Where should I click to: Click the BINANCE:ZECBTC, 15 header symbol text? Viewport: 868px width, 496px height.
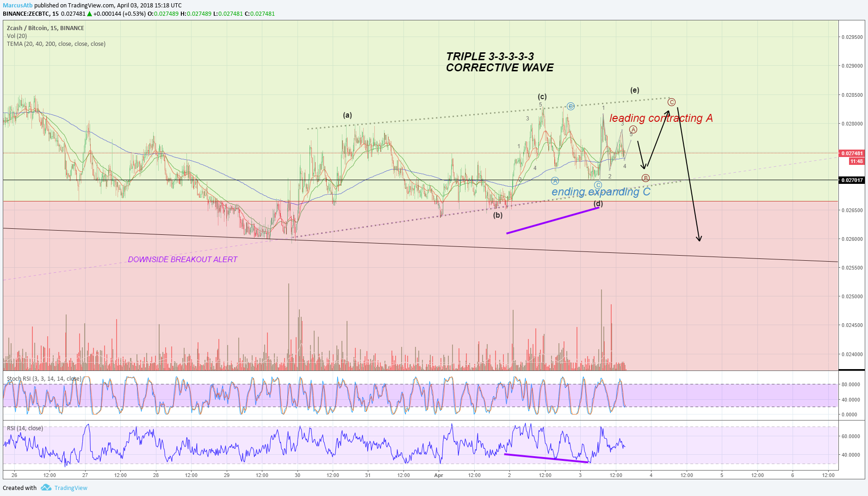pyautogui.click(x=31, y=13)
